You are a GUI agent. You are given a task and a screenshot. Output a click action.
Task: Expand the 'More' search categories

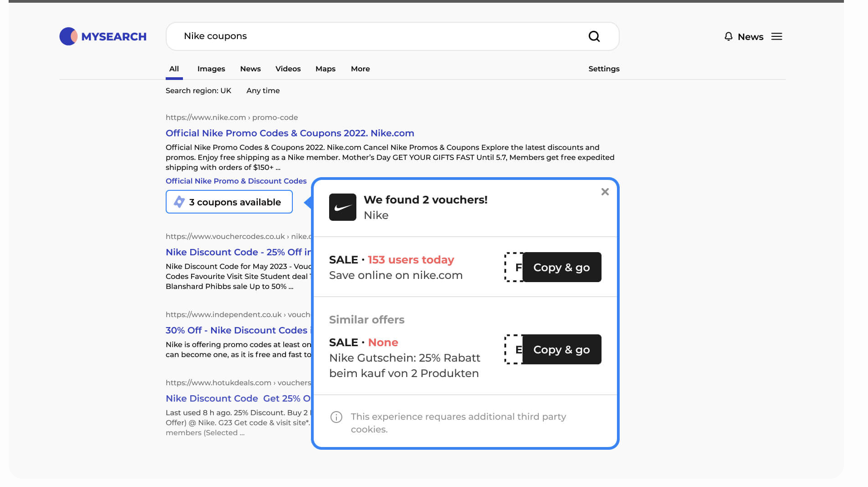coord(360,69)
